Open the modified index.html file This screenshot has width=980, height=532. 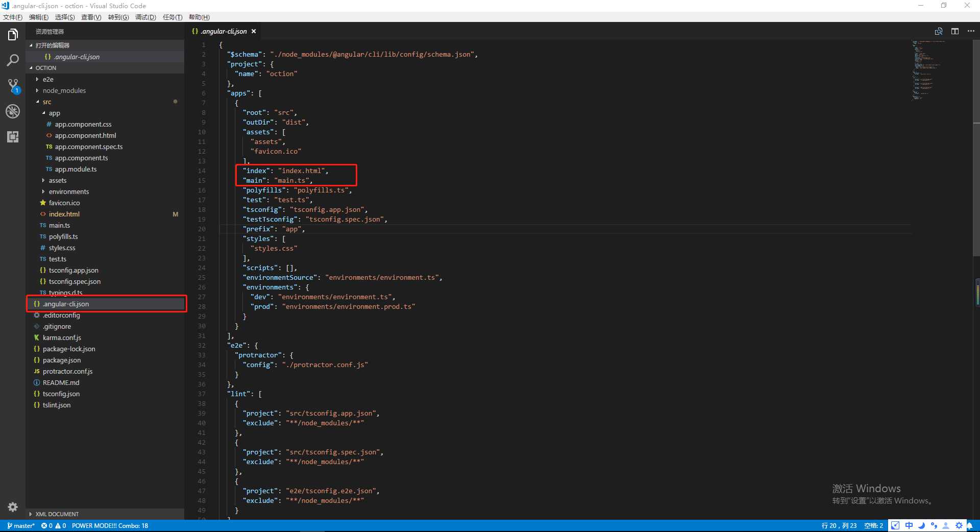[x=105, y=214]
